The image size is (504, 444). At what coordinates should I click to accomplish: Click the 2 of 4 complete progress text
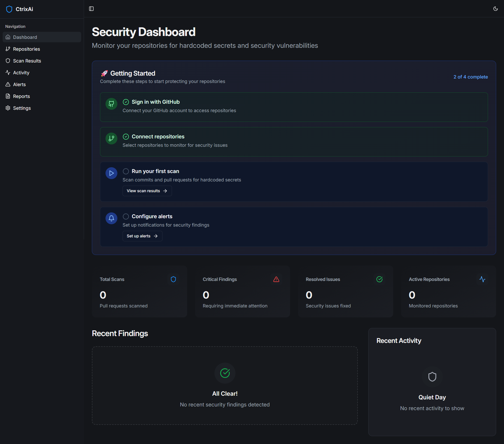point(470,77)
